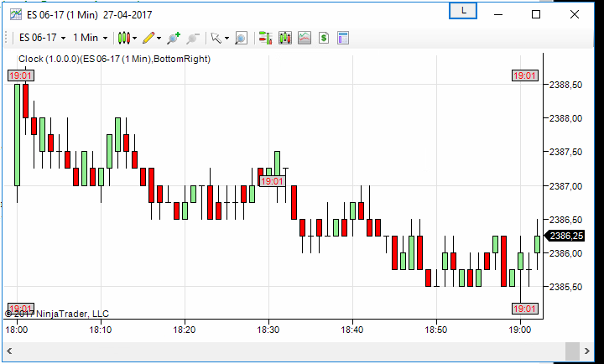Click the zoom in magnifier icon

coord(174,38)
